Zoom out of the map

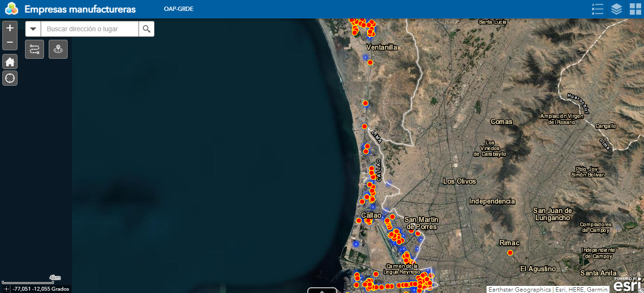pyautogui.click(x=10, y=43)
